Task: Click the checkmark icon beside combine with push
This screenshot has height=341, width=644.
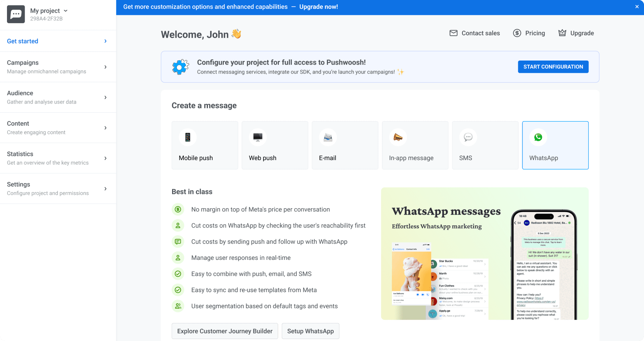Action: tap(178, 274)
